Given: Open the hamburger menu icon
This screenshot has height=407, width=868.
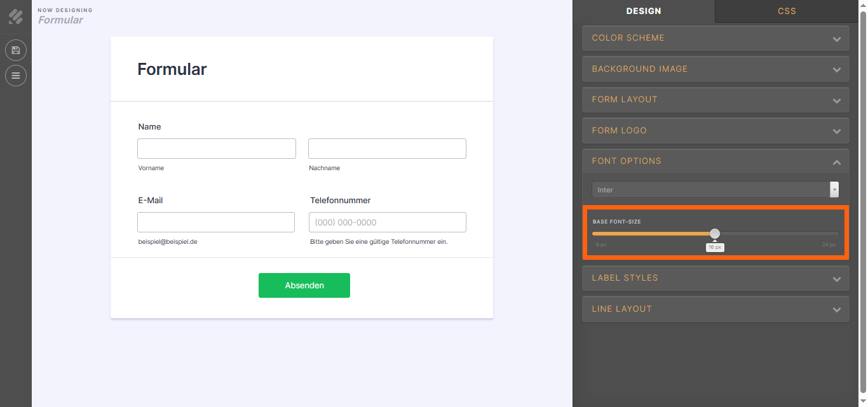Looking at the screenshot, I should 16,76.
